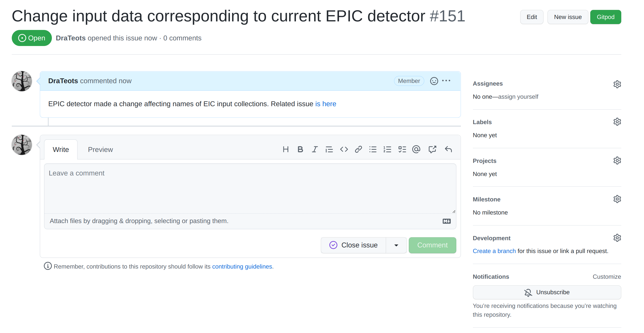Open Milestone settings gear
Screen dimensions: 644x333
click(x=617, y=199)
